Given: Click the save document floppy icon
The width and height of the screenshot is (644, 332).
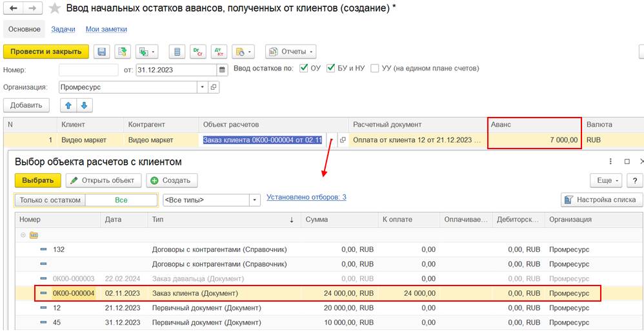Looking at the screenshot, I should pyautogui.click(x=101, y=52).
